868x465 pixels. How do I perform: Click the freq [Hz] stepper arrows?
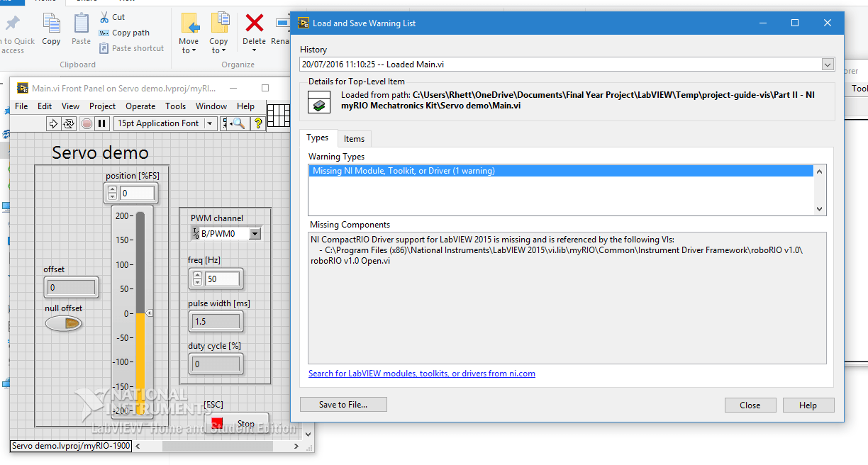[197, 279]
